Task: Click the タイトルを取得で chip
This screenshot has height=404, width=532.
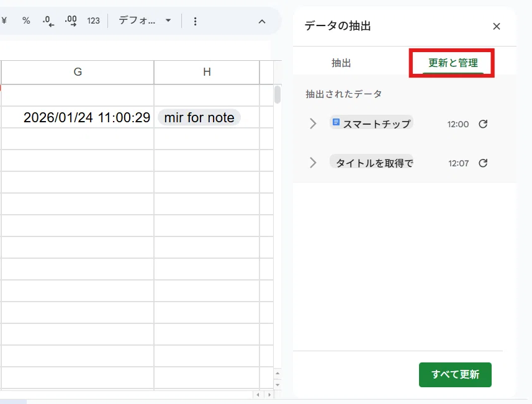Action: (x=371, y=162)
